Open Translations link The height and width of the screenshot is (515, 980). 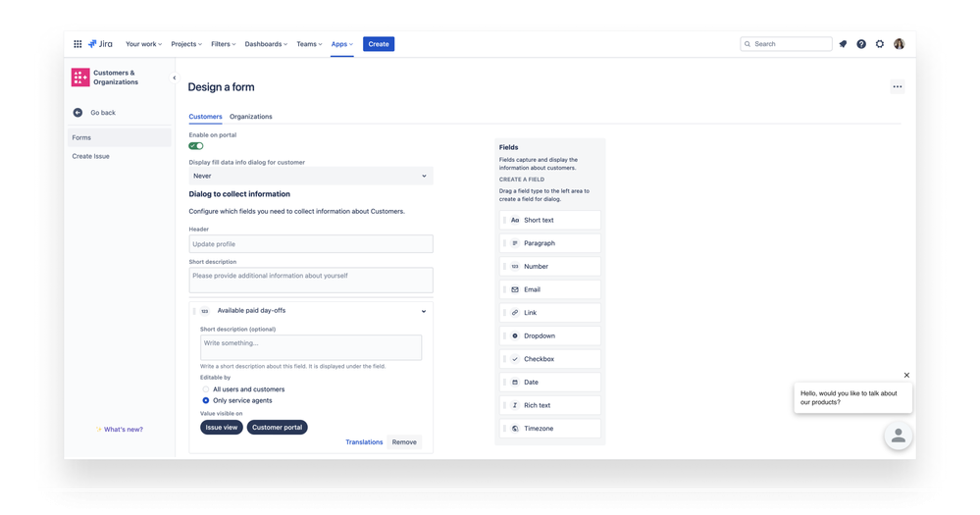coord(364,441)
